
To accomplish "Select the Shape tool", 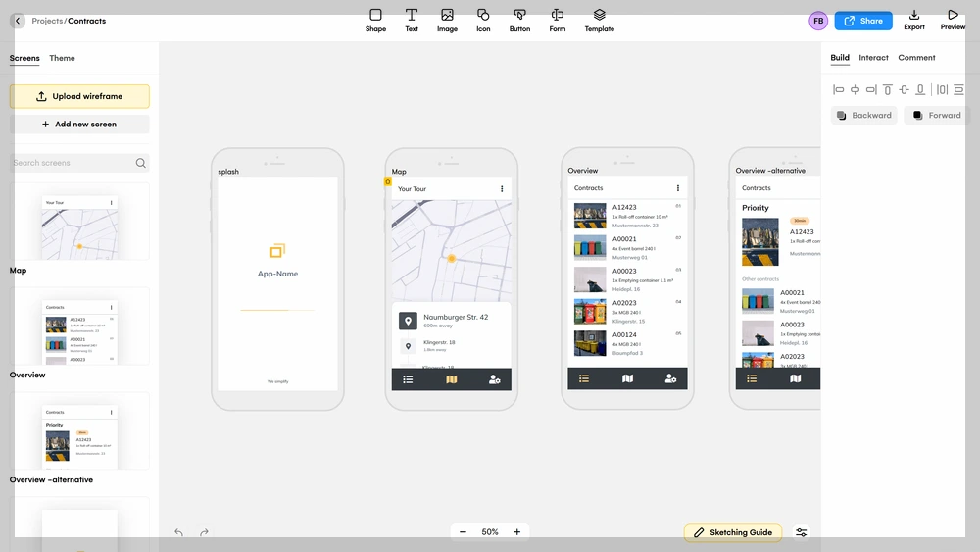I will pos(375,20).
